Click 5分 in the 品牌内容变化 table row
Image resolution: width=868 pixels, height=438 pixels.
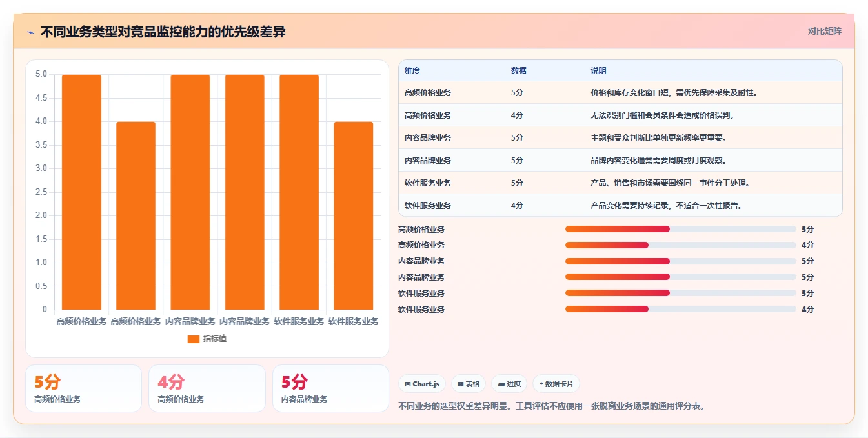[517, 161]
